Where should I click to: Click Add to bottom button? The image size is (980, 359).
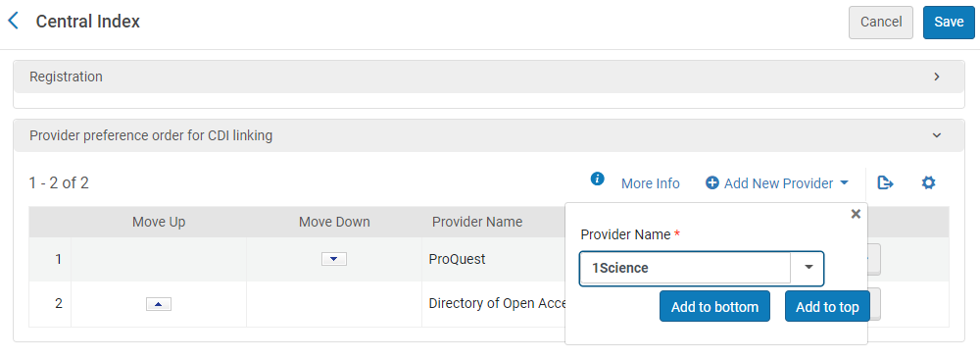714,307
